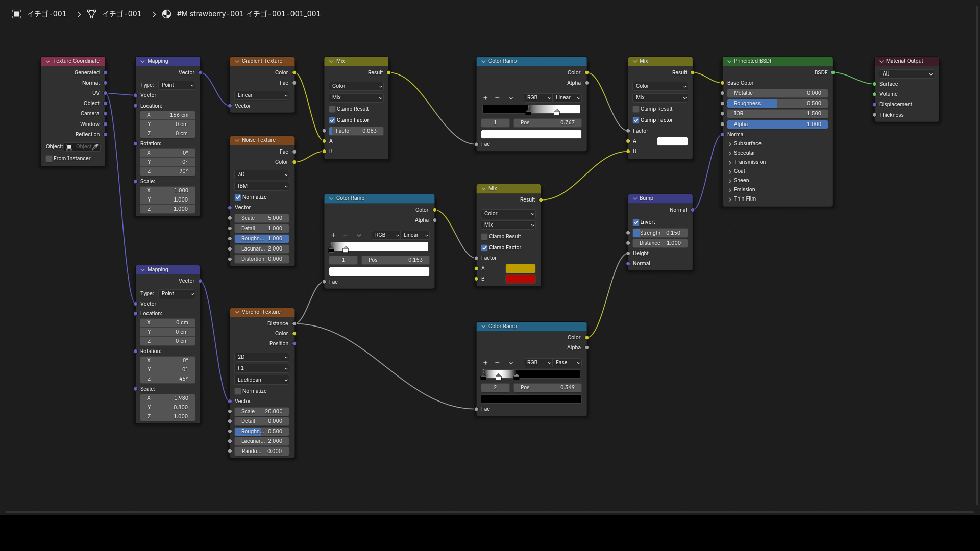Image resolution: width=980 pixels, height=551 pixels.
Task: Click the Material Output node title
Action: point(904,61)
